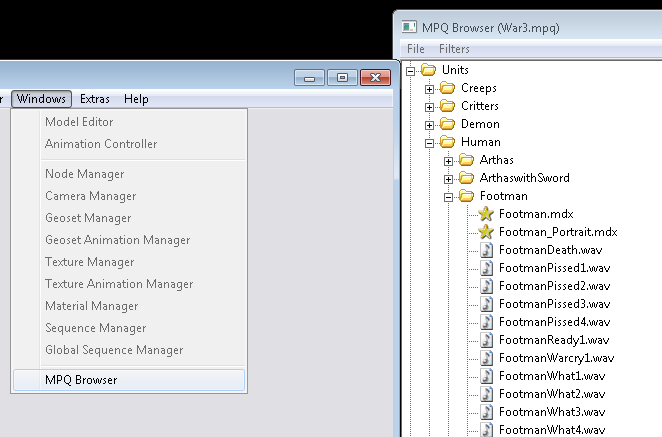Select Global Sequence Manager menu entry
This screenshot has width=662, height=437.
pos(129,350)
